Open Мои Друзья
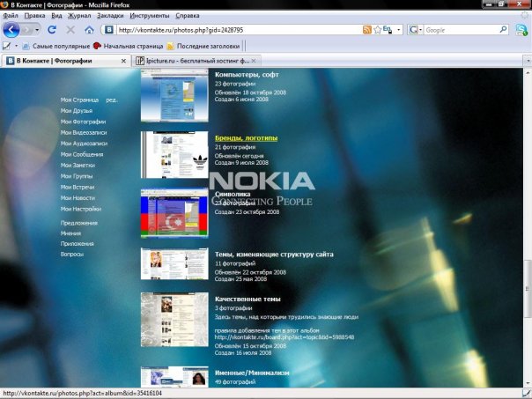Image resolution: width=532 pixels, height=399 pixels. pos(77,111)
